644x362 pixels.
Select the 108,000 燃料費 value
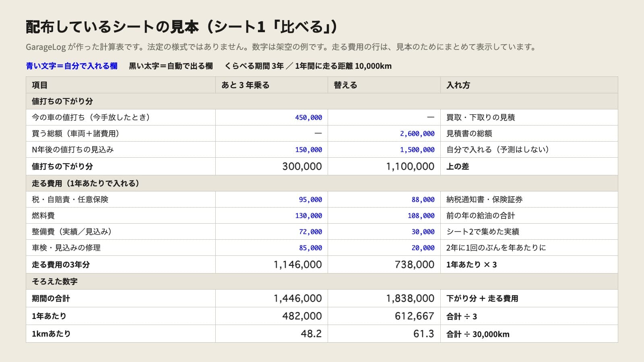[421, 216]
